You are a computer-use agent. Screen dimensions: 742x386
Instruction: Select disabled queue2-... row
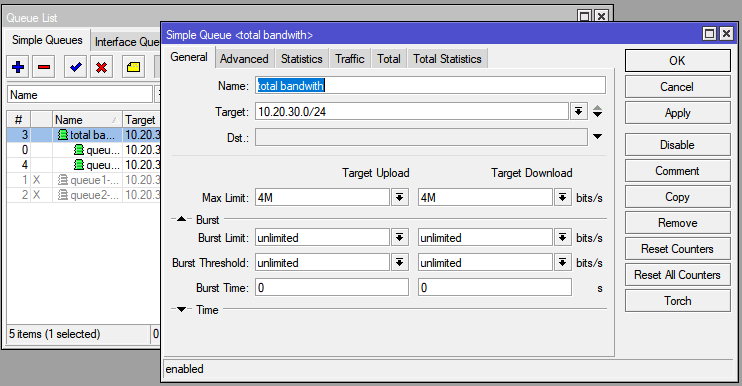coord(84,195)
